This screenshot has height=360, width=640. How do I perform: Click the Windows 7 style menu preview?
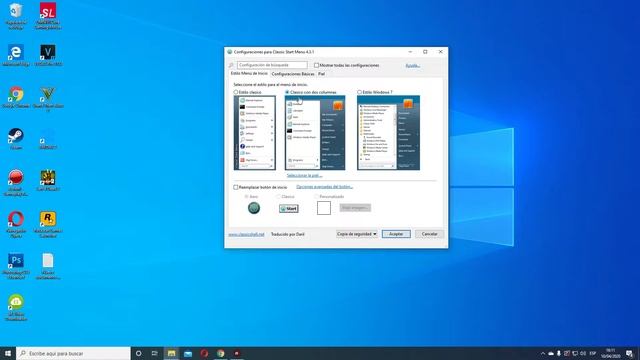[x=388, y=133]
